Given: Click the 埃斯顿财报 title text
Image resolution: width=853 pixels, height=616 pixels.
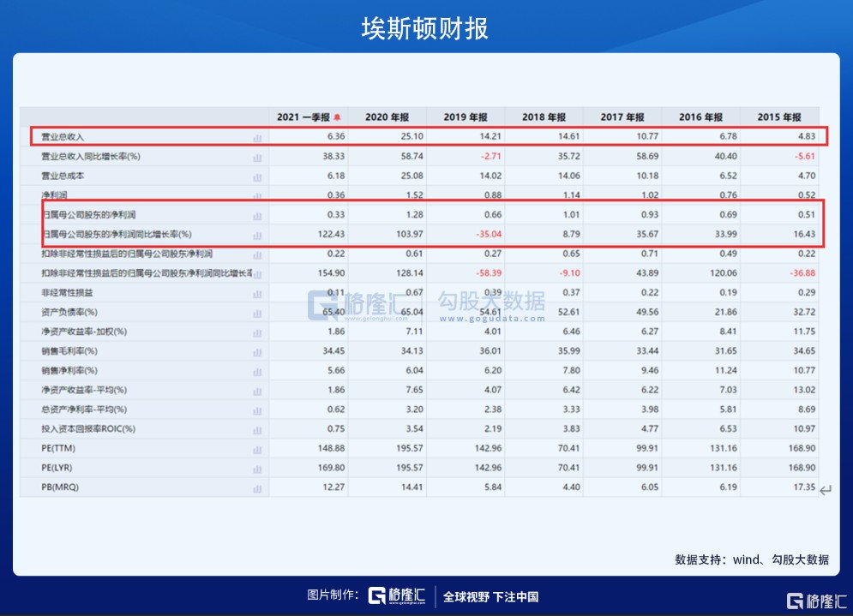Looking at the screenshot, I should [425, 28].
